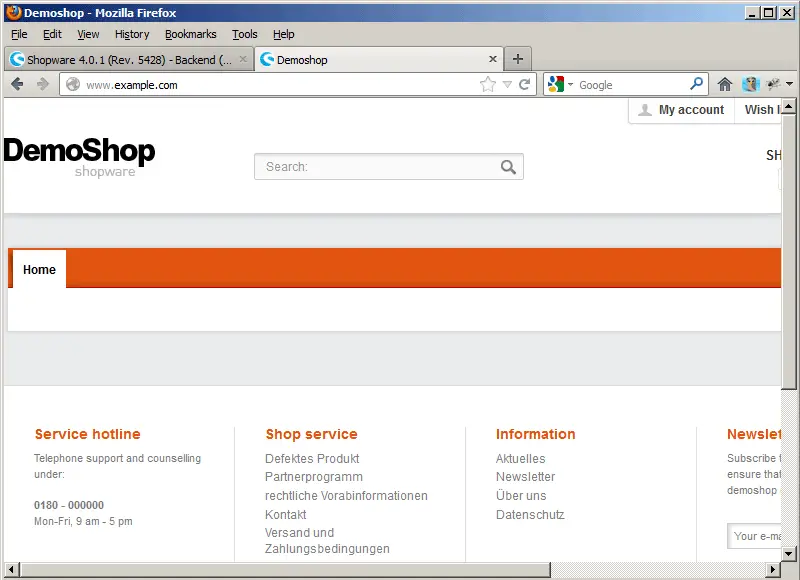Click the Firefox home icon
The width and height of the screenshot is (800, 580).
pyautogui.click(x=725, y=85)
